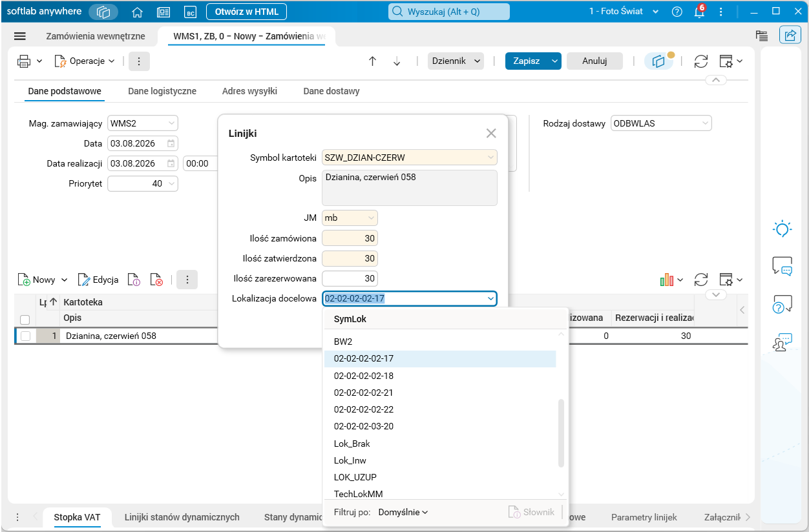Click the Otwórz w HTML button

246,12
